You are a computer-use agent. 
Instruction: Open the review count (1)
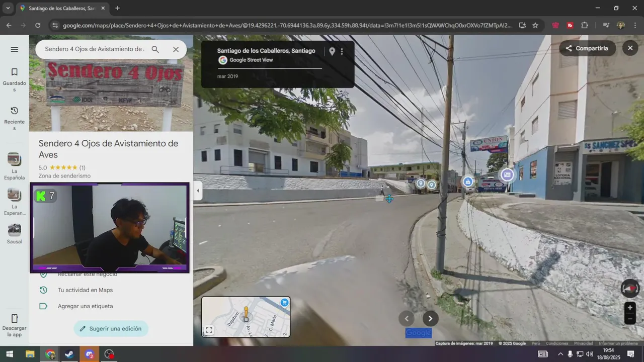tap(82, 167)
